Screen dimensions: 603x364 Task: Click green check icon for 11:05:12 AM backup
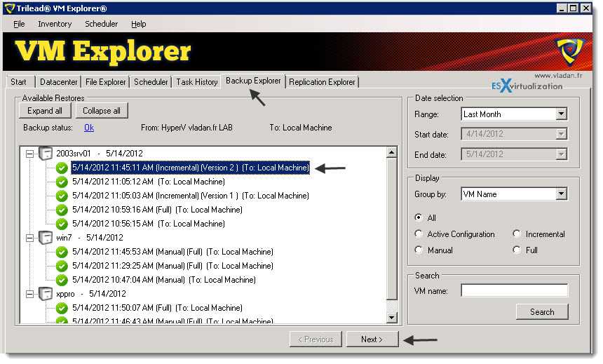coord(62,182)
